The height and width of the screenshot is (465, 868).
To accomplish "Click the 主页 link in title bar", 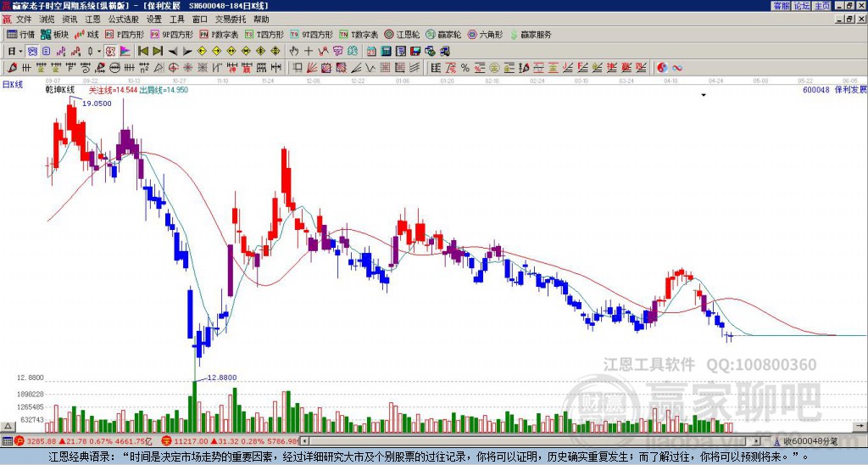I will click(822, 6).
